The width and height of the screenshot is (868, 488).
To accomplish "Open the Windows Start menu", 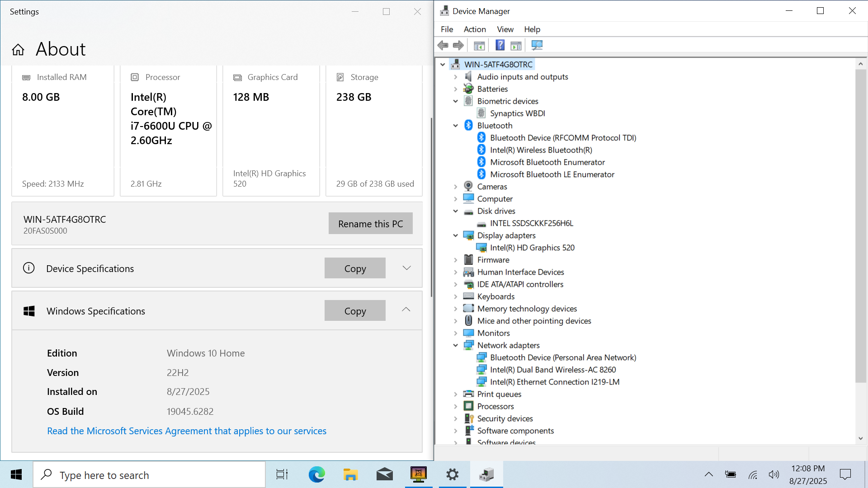I will (16, 474).
